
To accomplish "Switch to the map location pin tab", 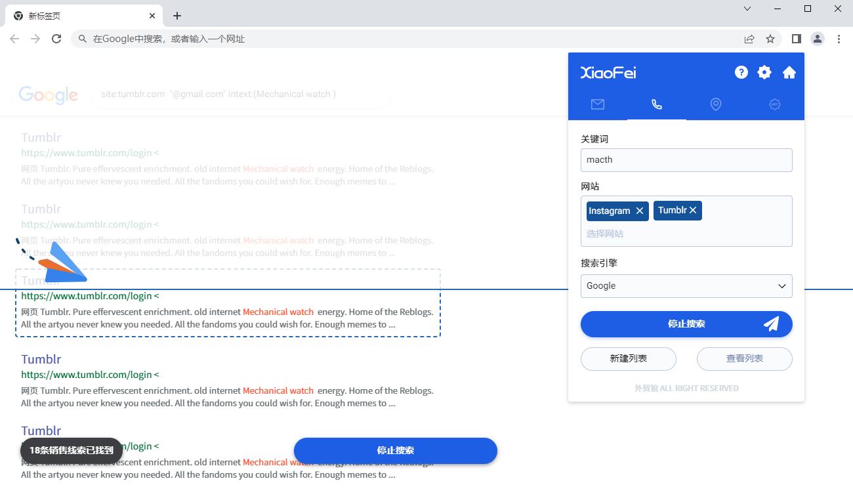I will 716,104.
